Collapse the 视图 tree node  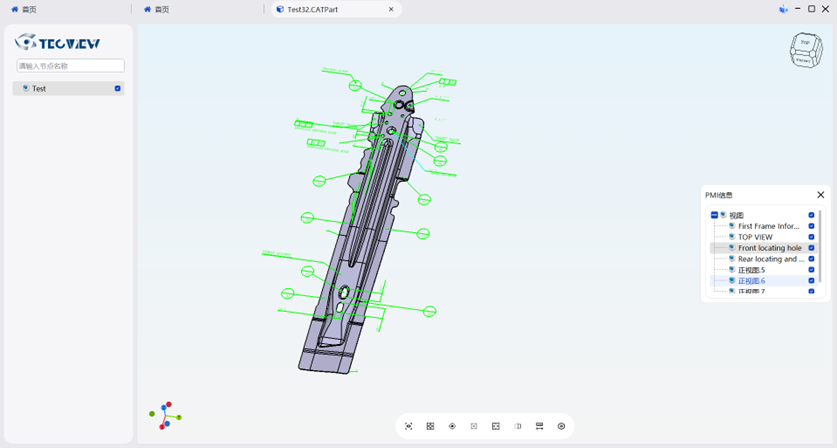pos(714,215)
